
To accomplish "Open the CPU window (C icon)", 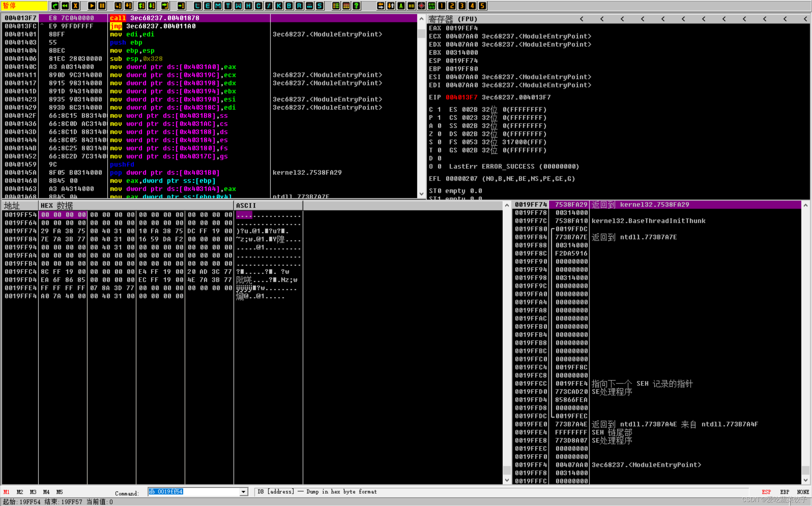I will (x=259, y=5).
